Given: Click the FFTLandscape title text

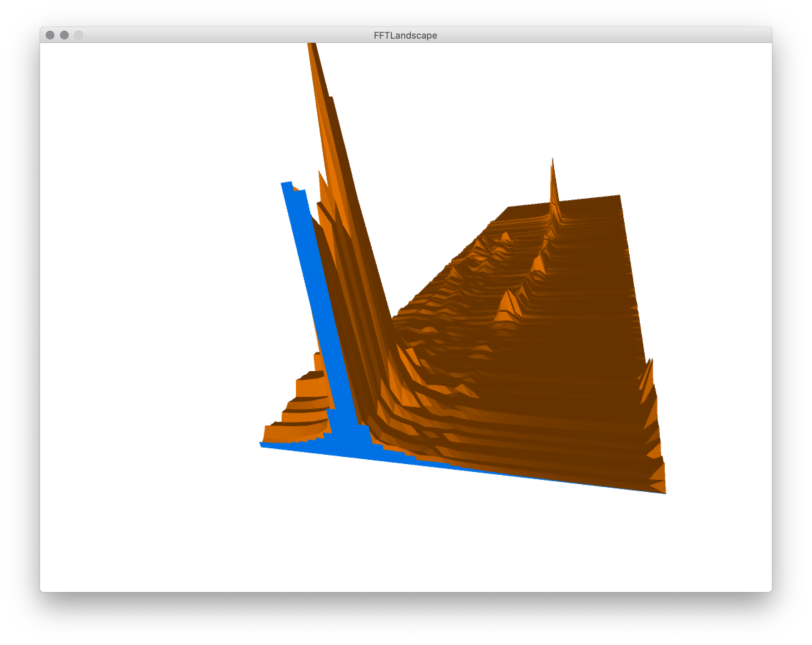Looking at the screenshot, I should 405,35.
